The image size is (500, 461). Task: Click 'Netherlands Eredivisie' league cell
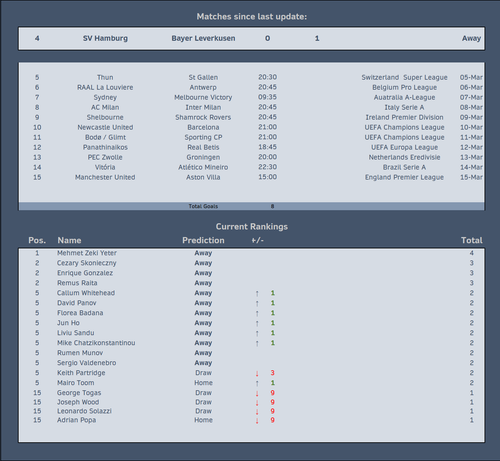[404, 157]
